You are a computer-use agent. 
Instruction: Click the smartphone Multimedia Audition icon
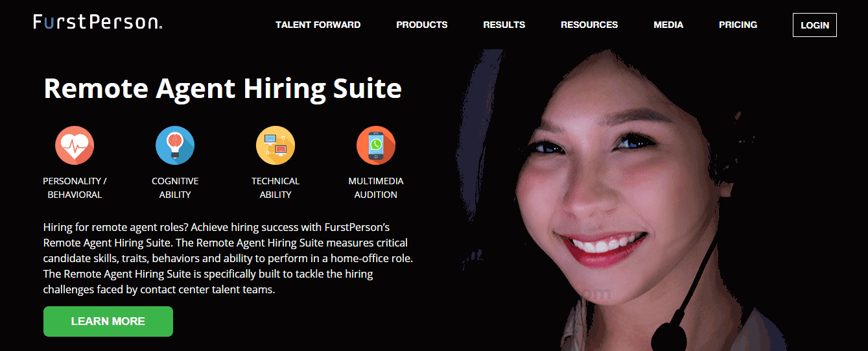[x=376, y=145]
